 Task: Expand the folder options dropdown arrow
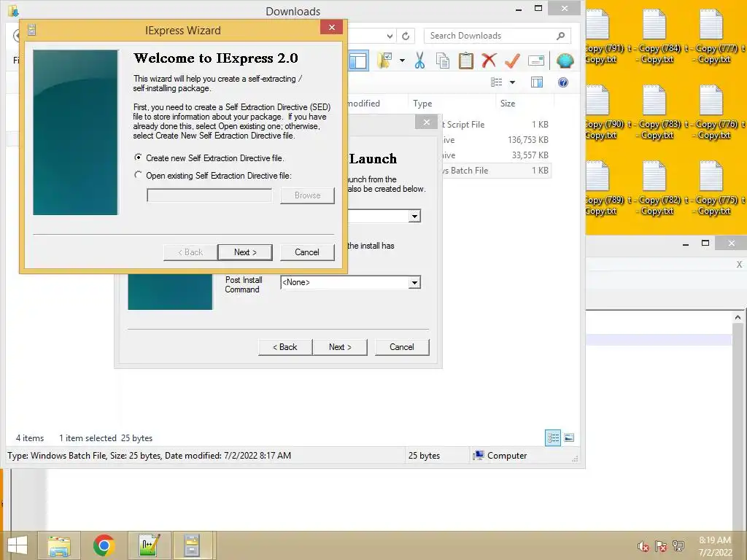pos(402,61)
